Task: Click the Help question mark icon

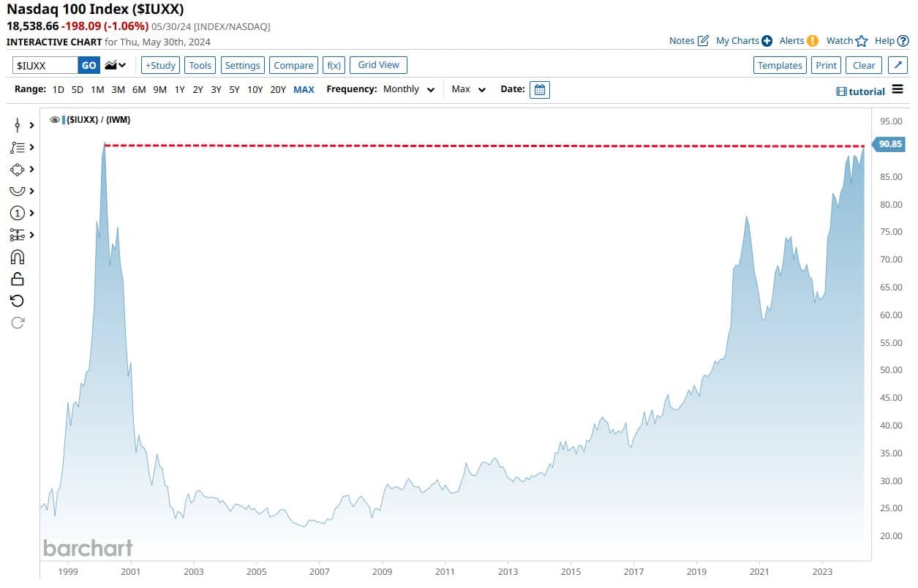Action: (x=903, y=41)
